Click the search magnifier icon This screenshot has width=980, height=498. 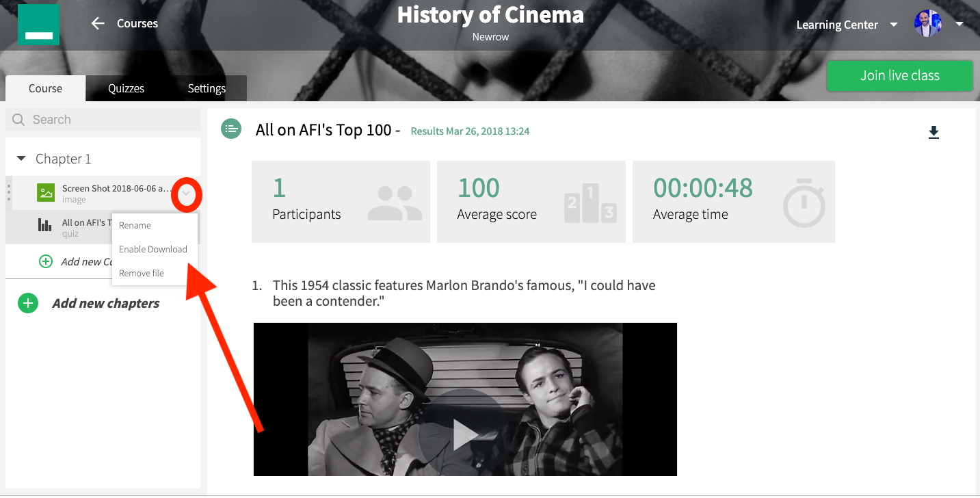[x=18, y=120]
